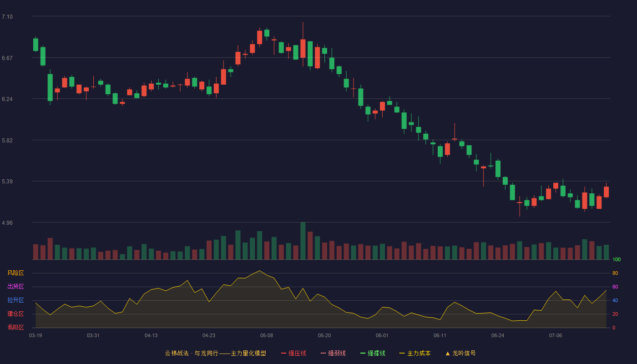This screenshot has height=364, width=637.
Task: Click the last red candlestick on the right
Action: coord(607,192)
